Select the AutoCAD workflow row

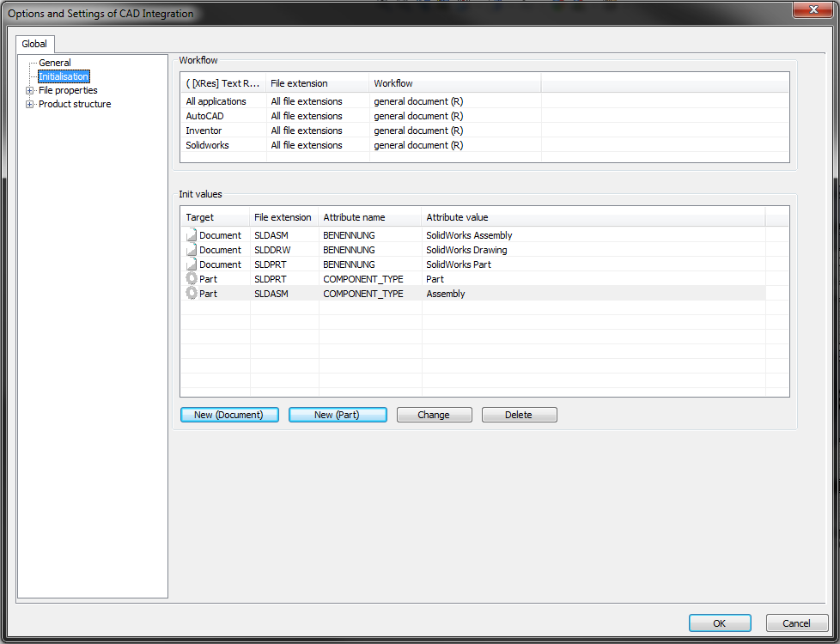(484, 116)
